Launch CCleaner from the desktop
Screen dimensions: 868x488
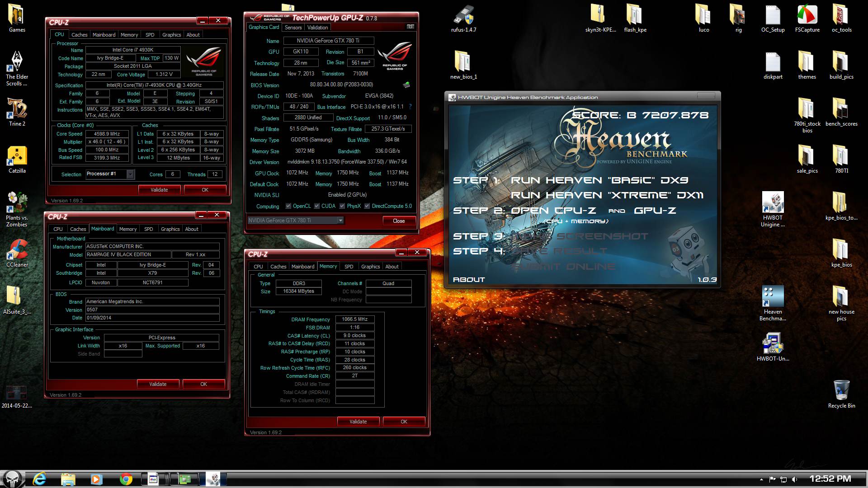pos(17,253)
